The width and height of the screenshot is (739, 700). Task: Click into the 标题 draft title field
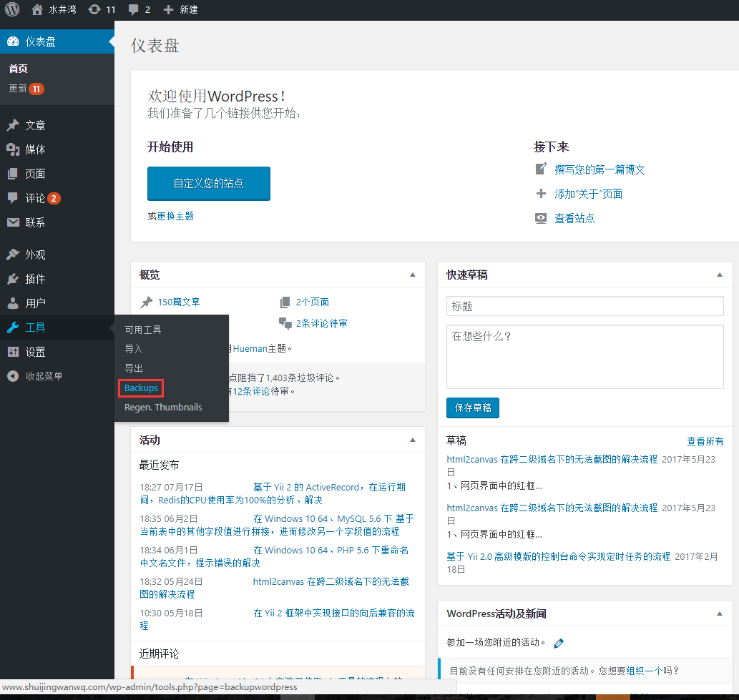(x=584, y=306)
